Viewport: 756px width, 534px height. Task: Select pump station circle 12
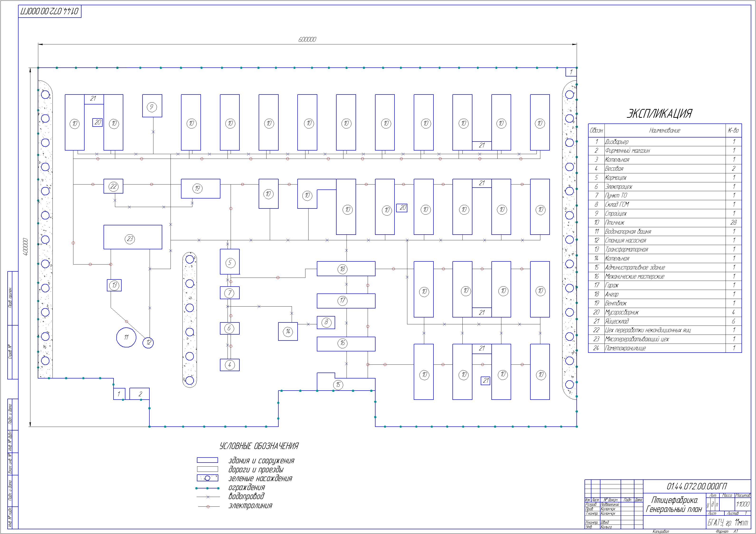[x=148, y=343]
